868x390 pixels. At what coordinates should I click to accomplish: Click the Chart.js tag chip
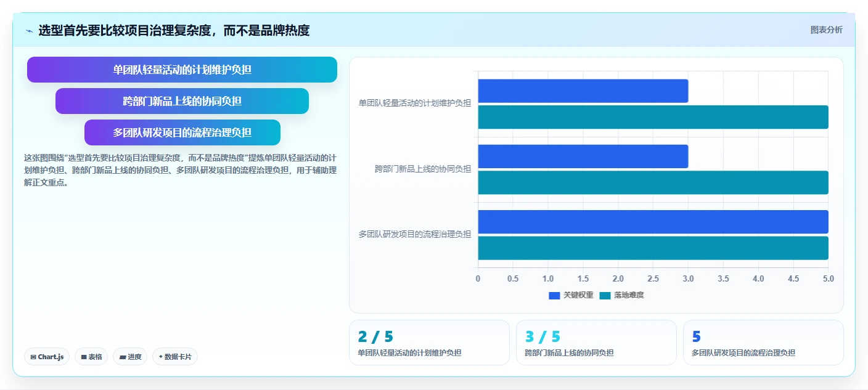(47, 357)
